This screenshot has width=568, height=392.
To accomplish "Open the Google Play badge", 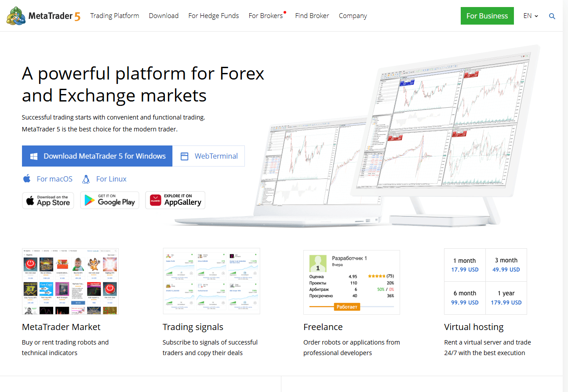I will pyautogui.click(x=109, y=200).
